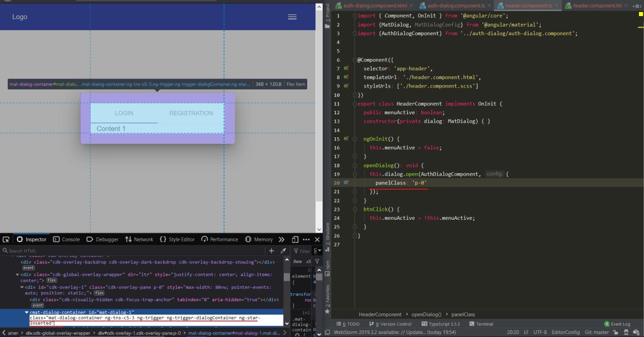The image size is (644, 337).
Task: Collapse the mat-dialog-container node
Action: 27,312
